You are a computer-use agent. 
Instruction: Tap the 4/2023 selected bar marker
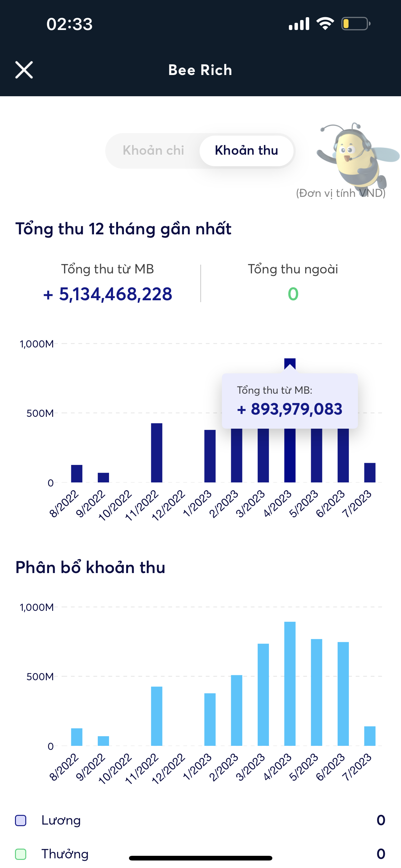[290, 364]
